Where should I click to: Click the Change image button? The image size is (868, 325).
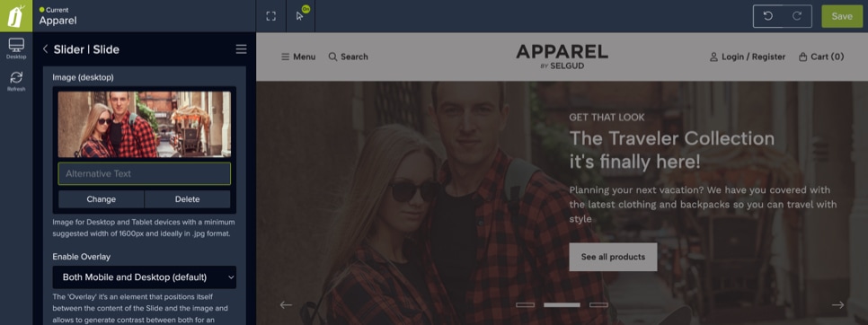point(102,199)
